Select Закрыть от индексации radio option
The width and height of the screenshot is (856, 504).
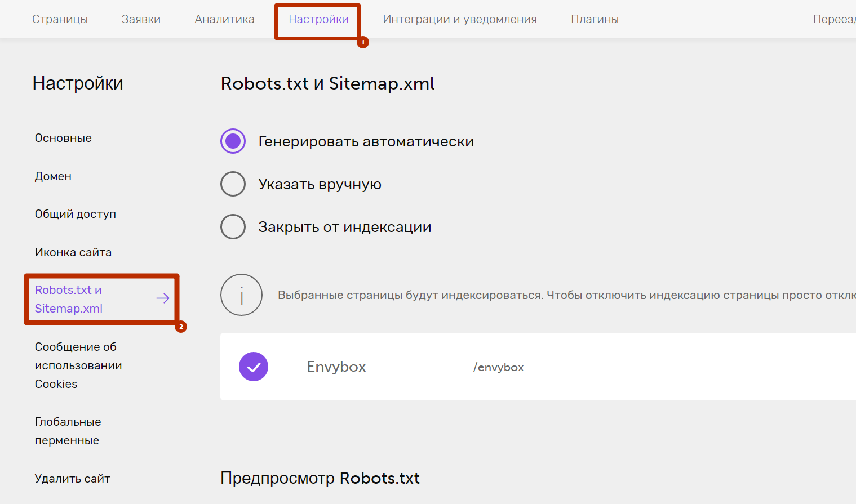click(233, 227)
